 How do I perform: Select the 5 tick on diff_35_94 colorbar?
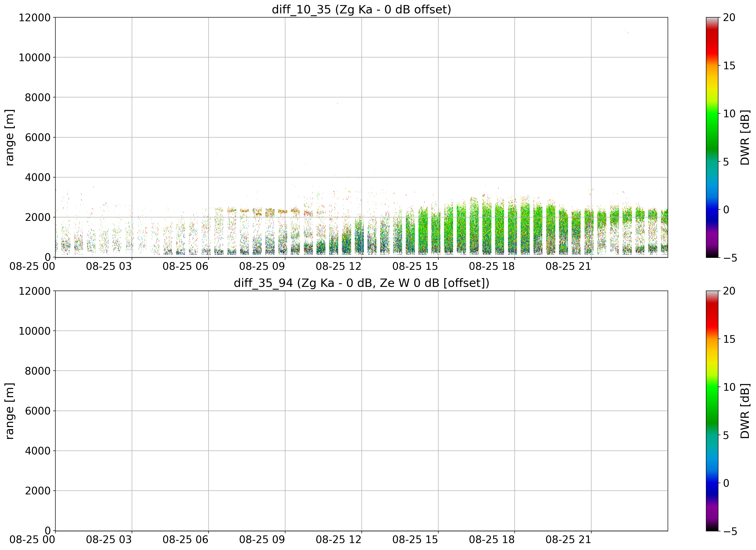pyautogui.click(x=726, y=435)
